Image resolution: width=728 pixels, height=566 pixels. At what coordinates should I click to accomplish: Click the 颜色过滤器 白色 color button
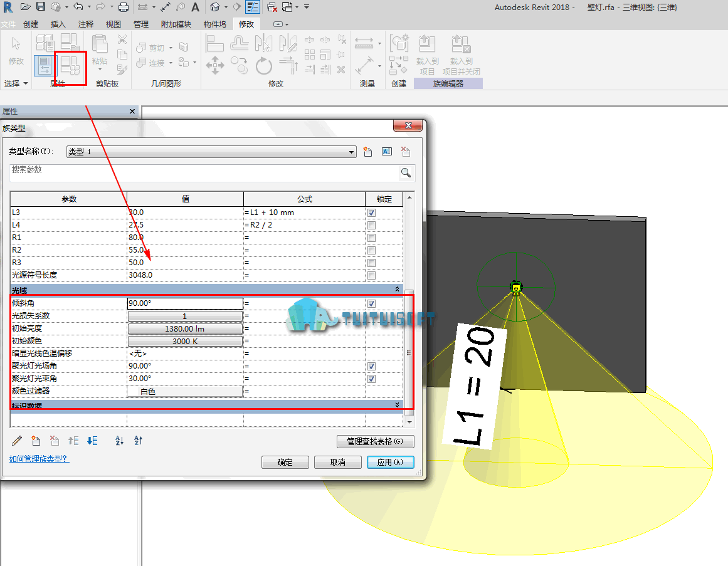(185, 392)
